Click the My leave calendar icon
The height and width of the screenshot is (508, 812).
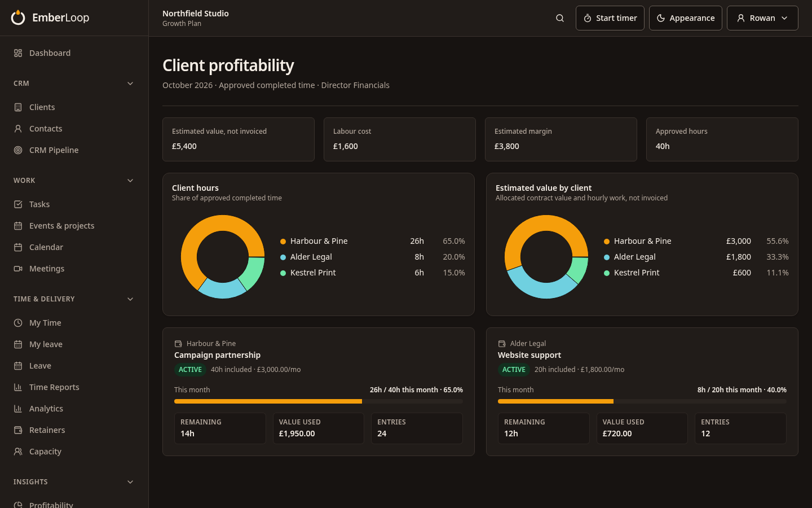18,344
